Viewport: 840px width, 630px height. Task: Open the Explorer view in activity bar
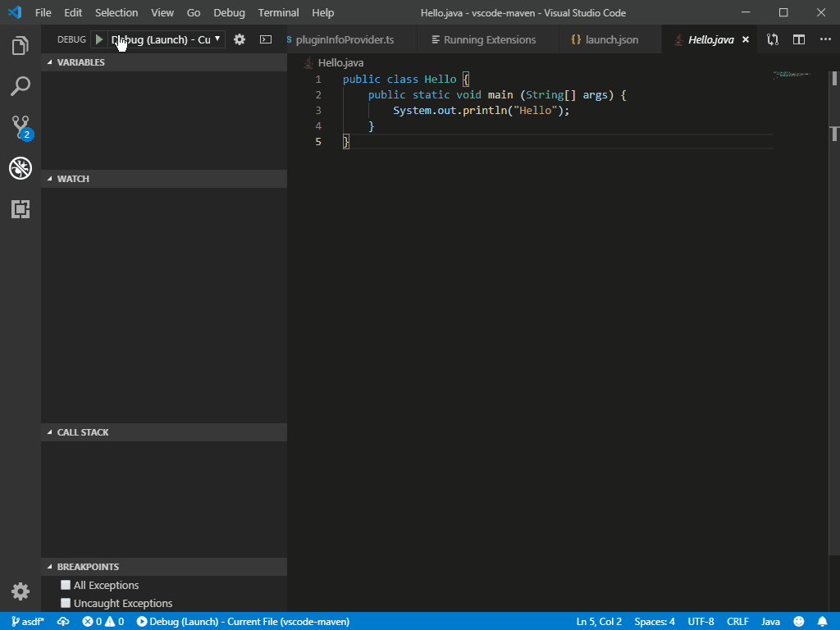coord(21,46)
